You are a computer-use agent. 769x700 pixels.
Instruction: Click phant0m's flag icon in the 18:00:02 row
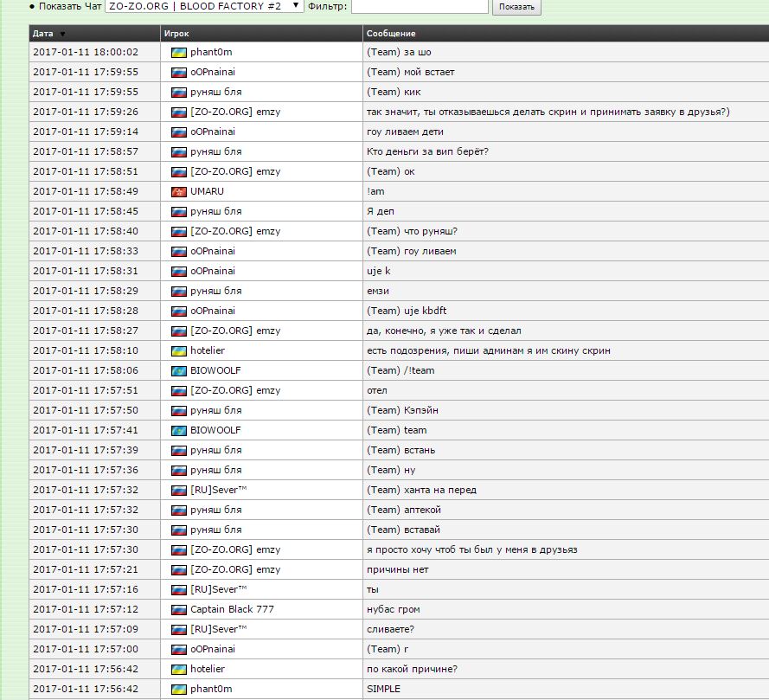pos(179,52)
